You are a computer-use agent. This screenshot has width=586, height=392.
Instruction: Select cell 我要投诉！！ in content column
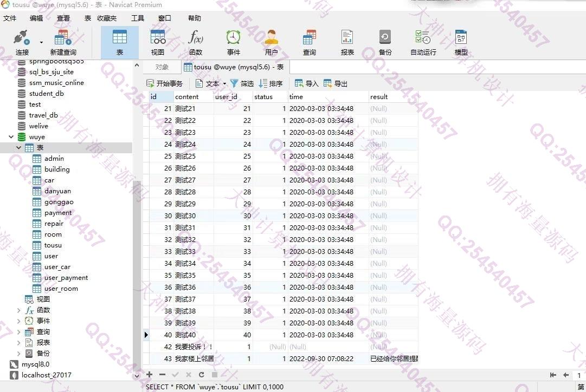[x=194, y=347]
